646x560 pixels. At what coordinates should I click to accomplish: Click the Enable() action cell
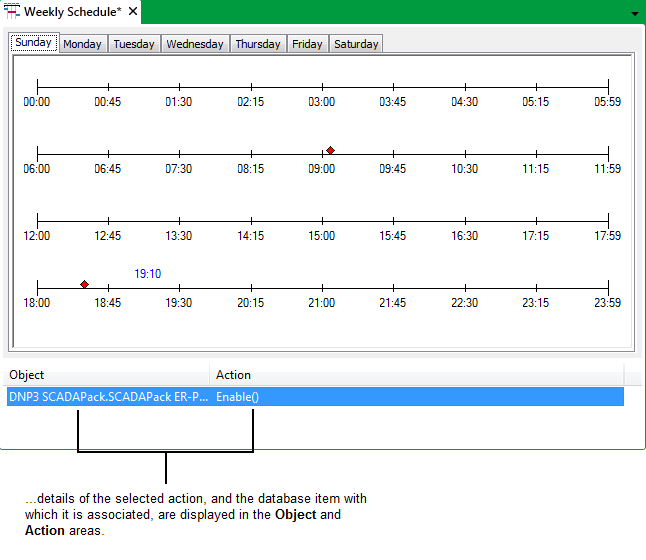pyautogui.click(x=238, y=397)
